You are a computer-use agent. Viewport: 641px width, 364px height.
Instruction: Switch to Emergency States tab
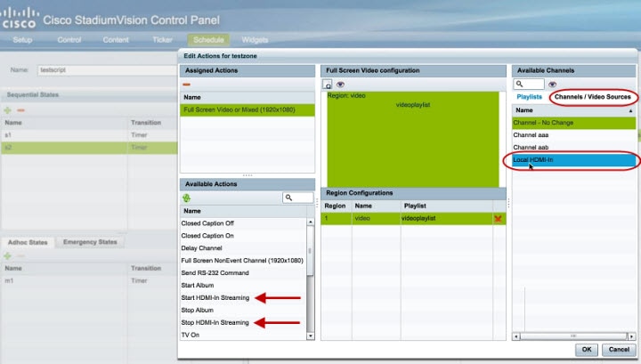[x=90, y=242]
